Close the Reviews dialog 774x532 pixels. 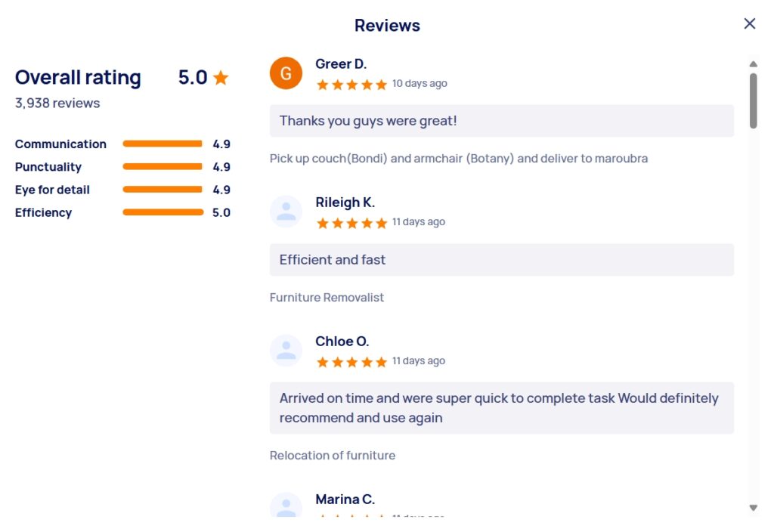[x=749, y=23]
